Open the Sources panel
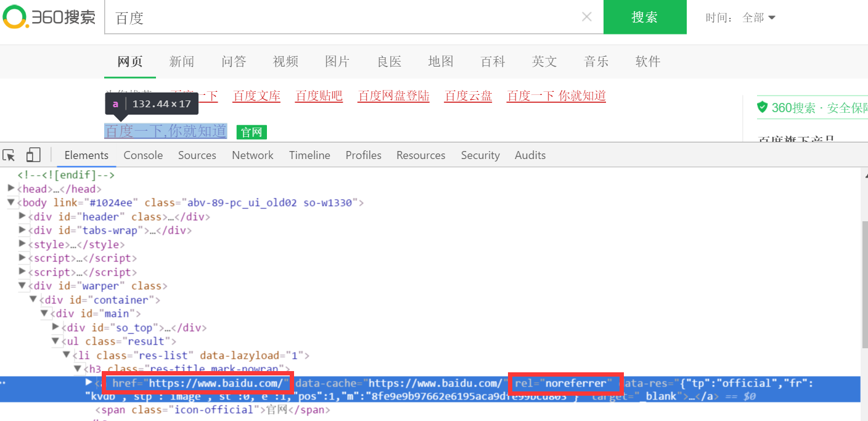This screenshot has width=868, height=421. [197, 155]
